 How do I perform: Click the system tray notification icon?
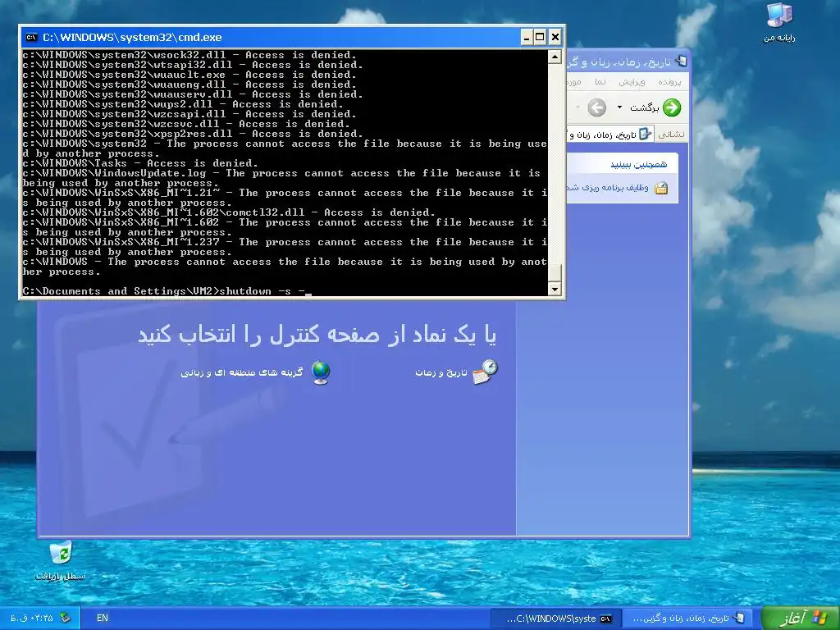pos(65,618)
